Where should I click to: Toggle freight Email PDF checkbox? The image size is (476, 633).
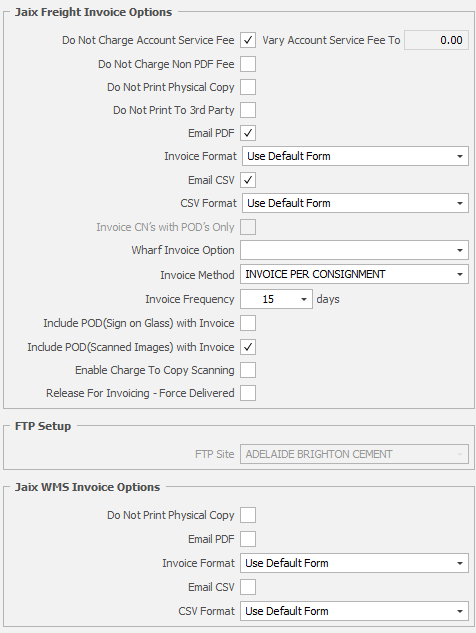[248, 133]
